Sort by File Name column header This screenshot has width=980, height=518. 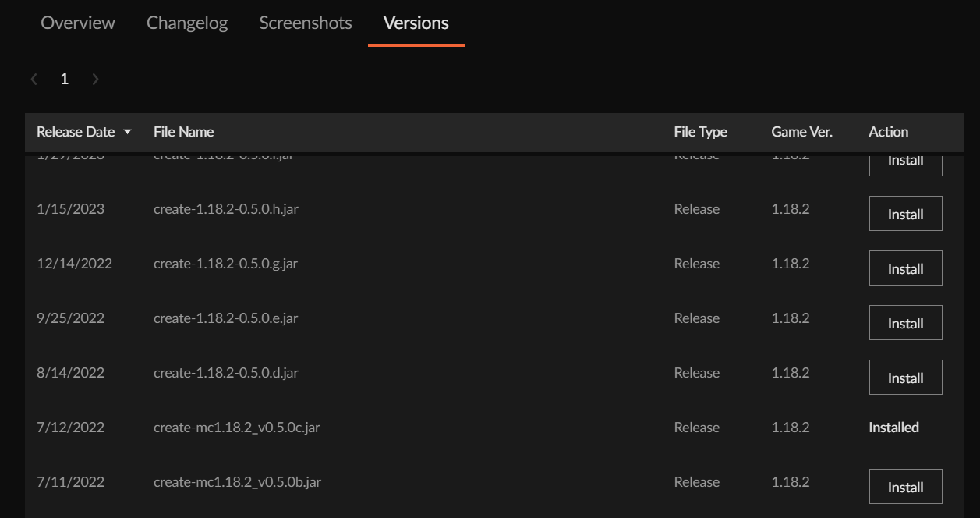(x=183, y=132)
